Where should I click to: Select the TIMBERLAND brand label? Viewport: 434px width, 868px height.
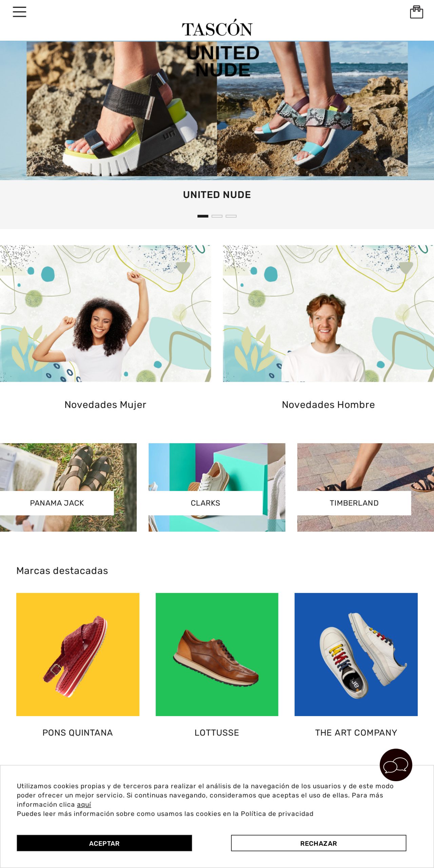[x=354, y=503]
